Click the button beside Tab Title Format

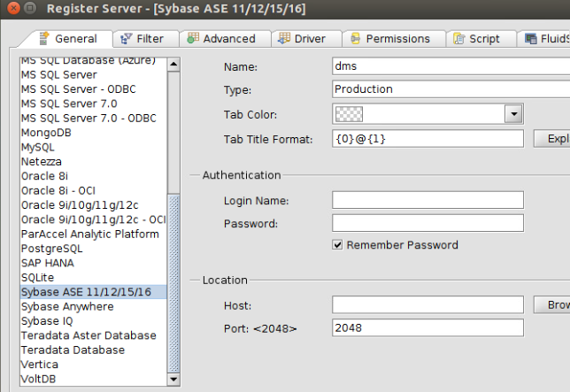click(551, 139)
